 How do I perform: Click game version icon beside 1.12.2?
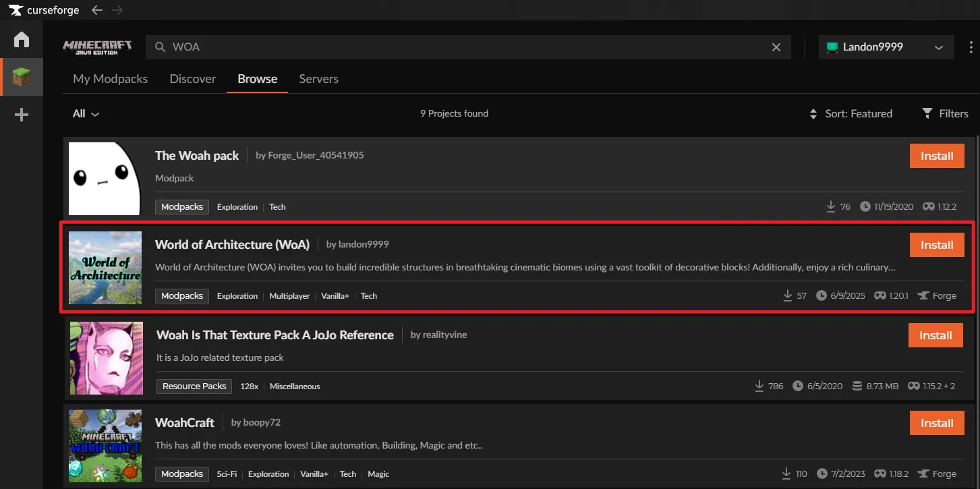click(929, 206)
